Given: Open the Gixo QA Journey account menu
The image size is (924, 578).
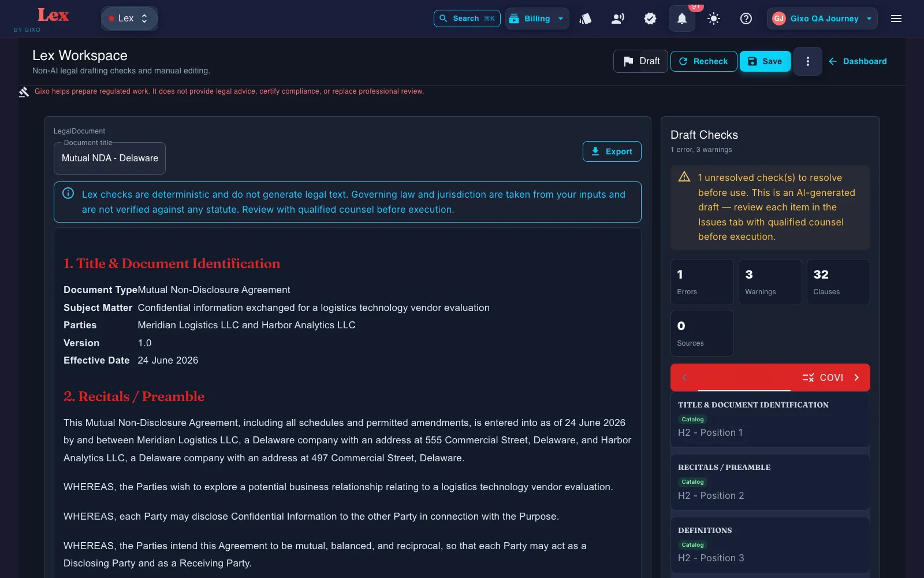Looking at the screenshot, I should (822, 18).
